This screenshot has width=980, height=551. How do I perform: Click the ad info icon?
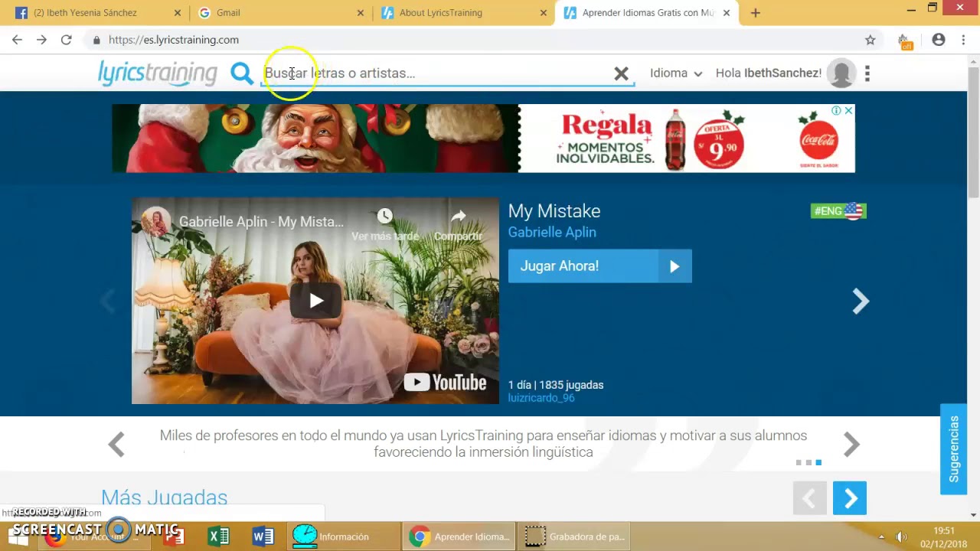[837, 111]
